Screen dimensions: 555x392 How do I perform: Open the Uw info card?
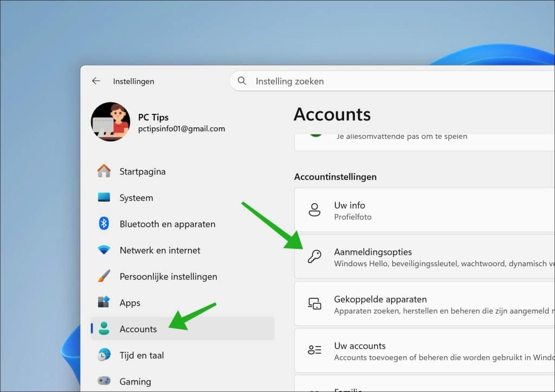(425, 210)
